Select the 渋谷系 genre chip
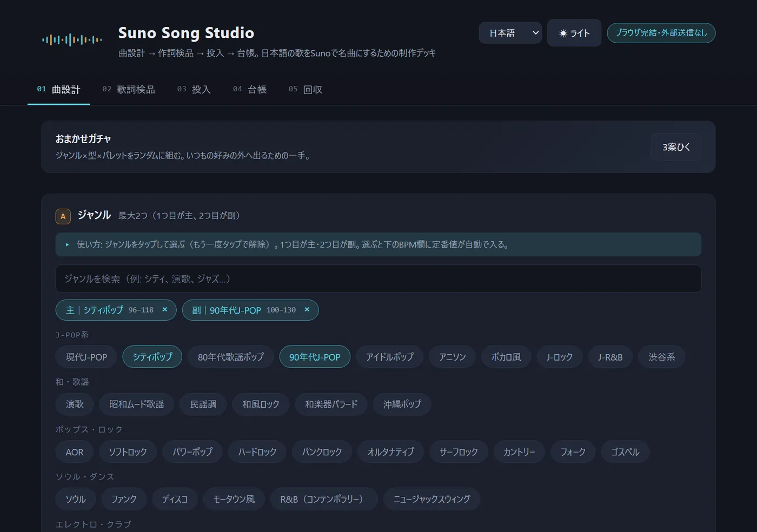The width and height of the screenshot is (757, 532). point(662,357)
